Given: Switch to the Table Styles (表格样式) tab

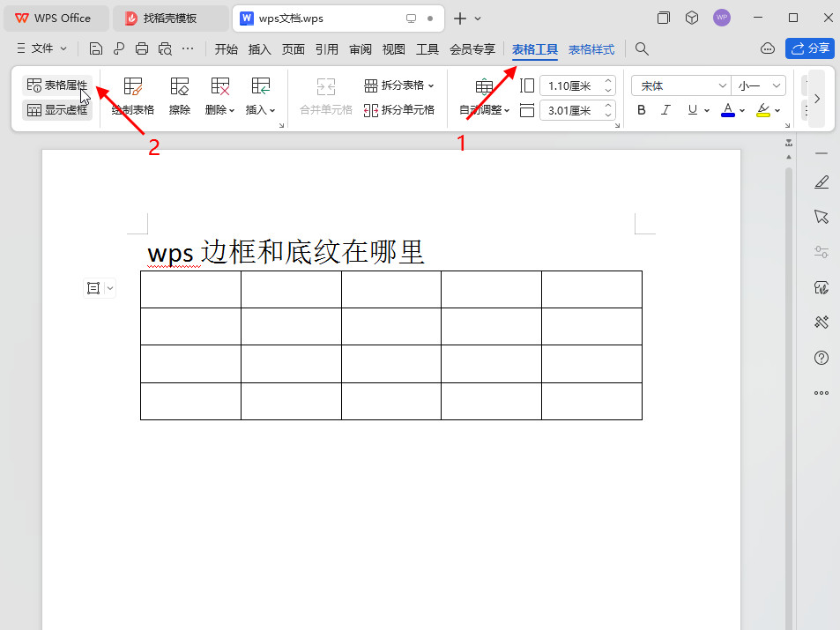Looking at the screenshot, I should pyautogui.click(x=591, y=49).
